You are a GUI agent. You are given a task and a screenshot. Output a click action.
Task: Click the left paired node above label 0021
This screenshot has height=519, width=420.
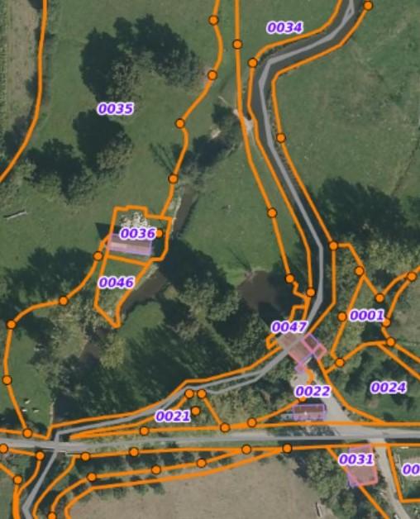(x=189, y=394)
